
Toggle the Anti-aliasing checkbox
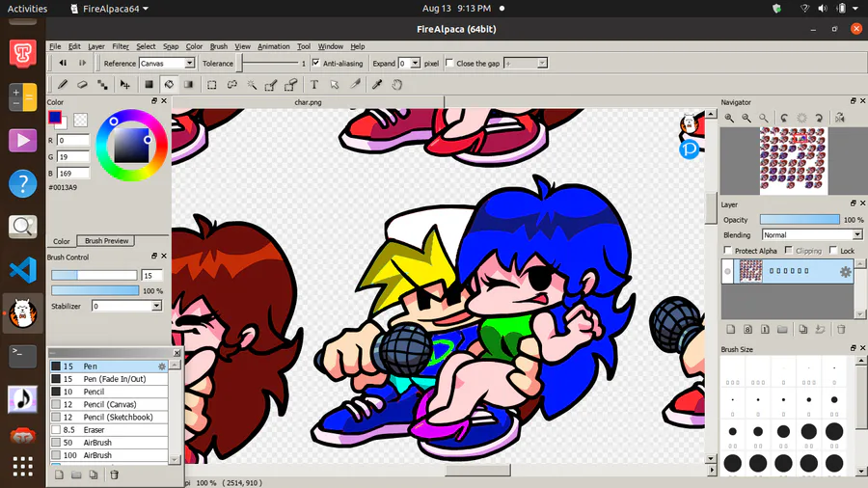click(316, 63)
